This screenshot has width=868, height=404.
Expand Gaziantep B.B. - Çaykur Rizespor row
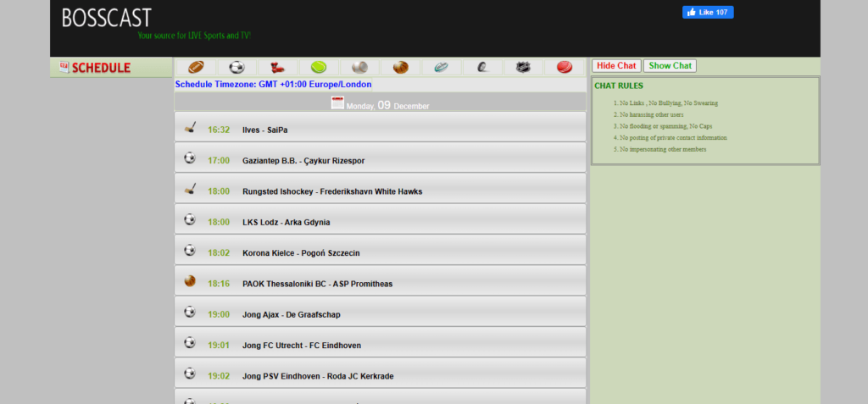[x=380, y=160]
